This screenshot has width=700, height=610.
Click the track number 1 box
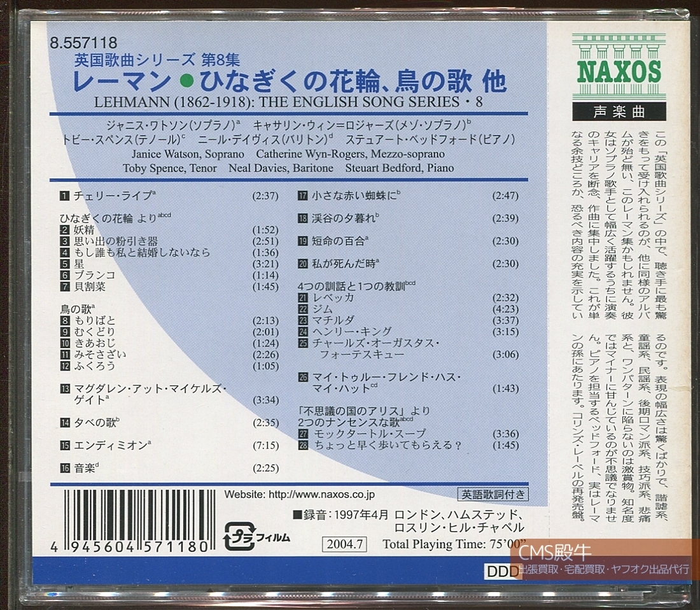coord(65,195)
